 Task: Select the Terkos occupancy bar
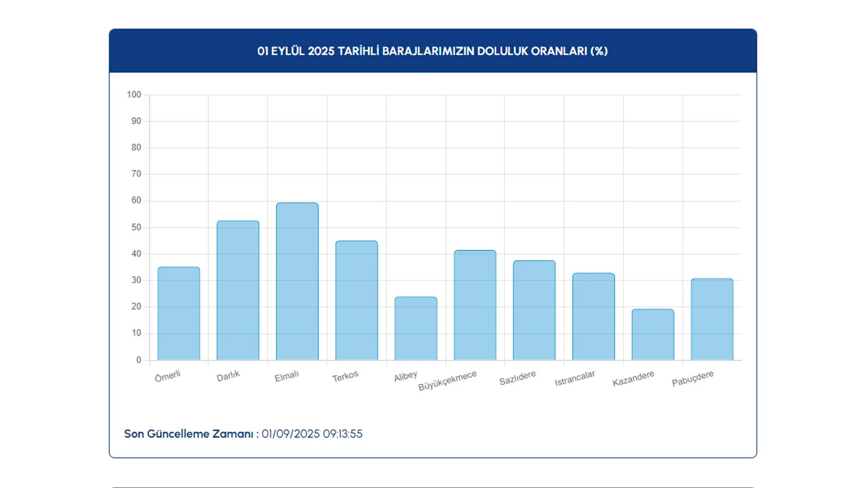coord(356,300)
